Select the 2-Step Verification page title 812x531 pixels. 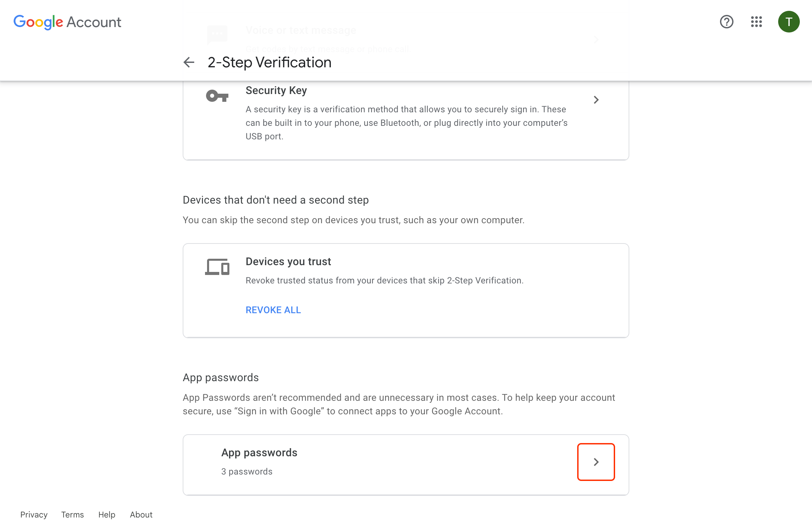coord(270,63)
